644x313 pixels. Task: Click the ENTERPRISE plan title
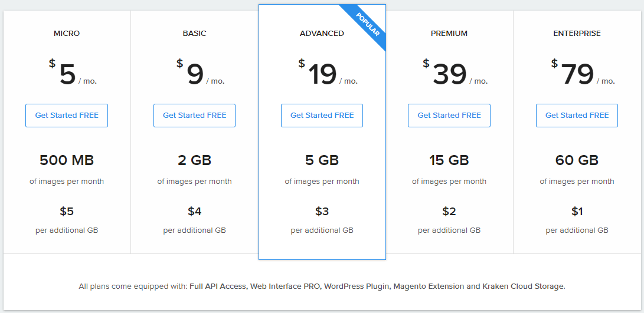pyautogui.click(x=577, y=34)
